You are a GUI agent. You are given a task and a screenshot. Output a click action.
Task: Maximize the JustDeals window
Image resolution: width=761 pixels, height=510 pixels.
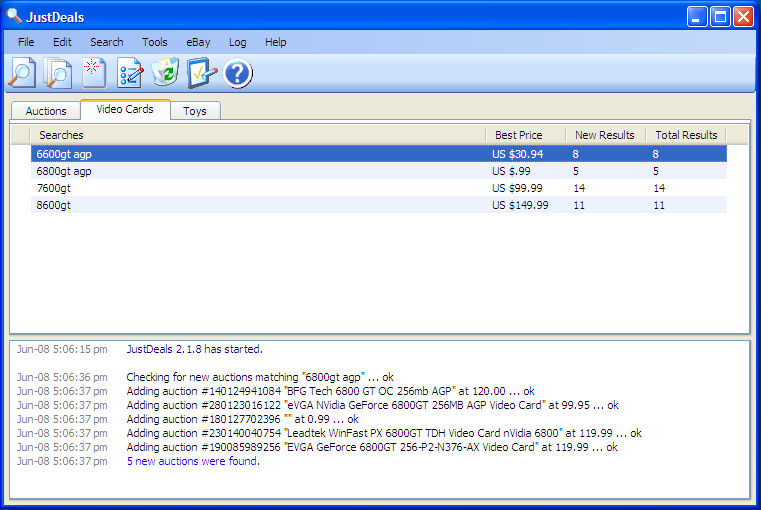[x=720, y=17]
